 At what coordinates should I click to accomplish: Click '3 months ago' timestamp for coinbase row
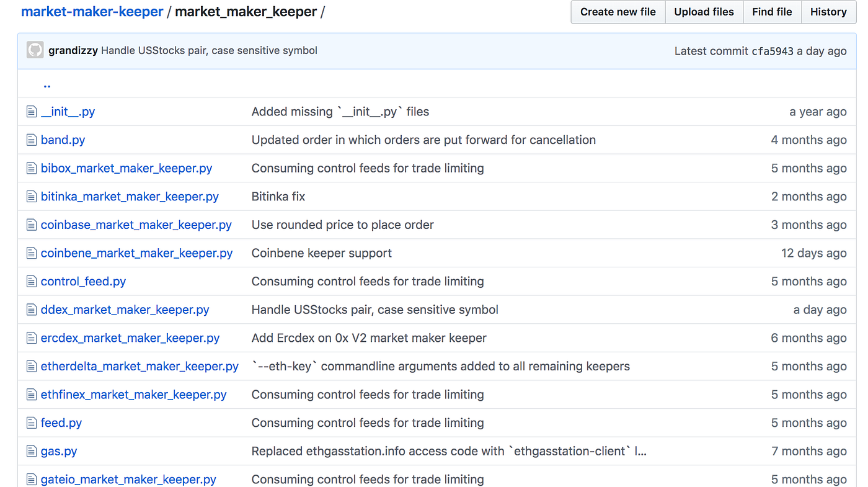coord(809,225)
